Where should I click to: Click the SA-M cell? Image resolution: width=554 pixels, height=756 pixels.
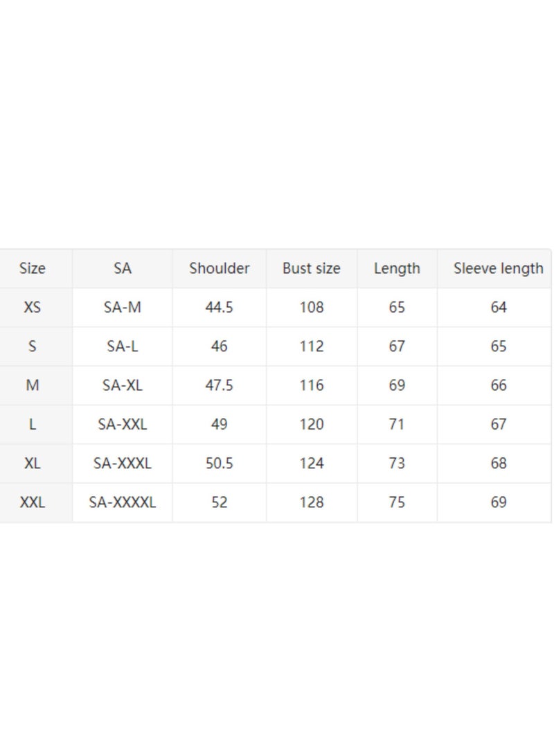click(x=123, y=307)
